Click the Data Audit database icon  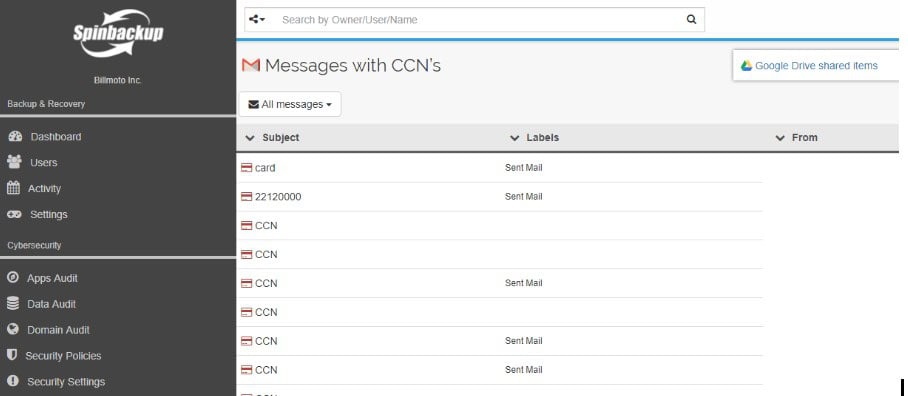click(x=13, y=303)
